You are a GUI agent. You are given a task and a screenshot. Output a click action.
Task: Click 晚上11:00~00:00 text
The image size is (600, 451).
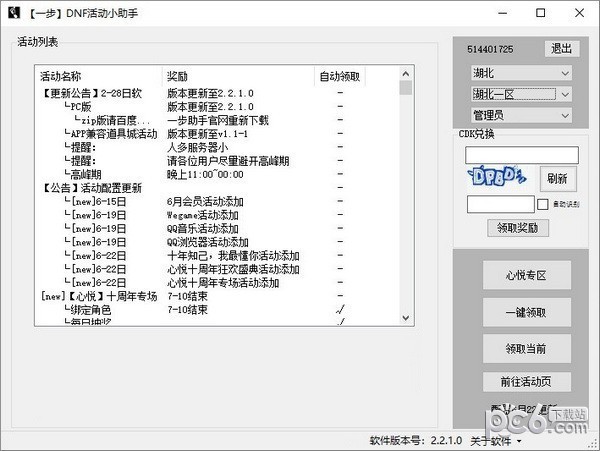click(x=205, y=174)
